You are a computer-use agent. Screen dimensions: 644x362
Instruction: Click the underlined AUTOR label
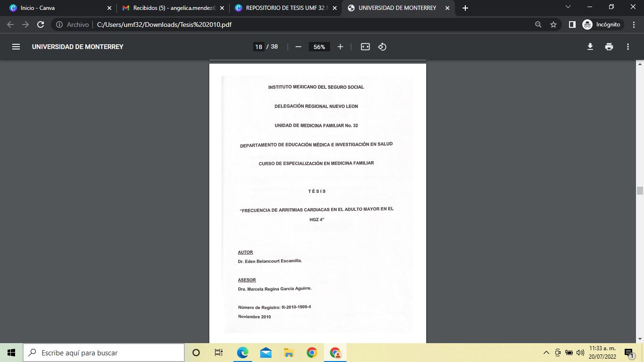pos(245,252)
